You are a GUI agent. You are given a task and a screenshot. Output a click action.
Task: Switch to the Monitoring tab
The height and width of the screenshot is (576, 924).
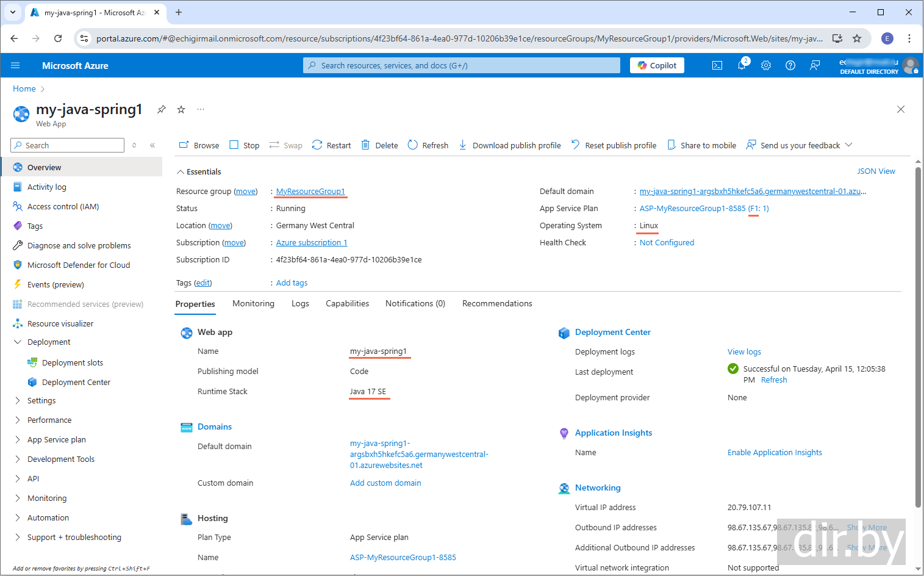(253, 304)
